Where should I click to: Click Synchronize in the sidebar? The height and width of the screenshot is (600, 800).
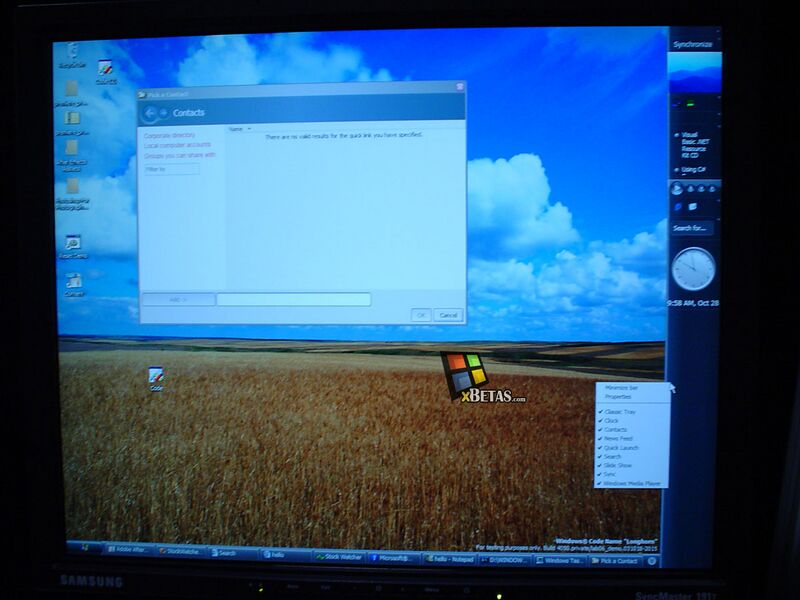(x=692, y=44)
